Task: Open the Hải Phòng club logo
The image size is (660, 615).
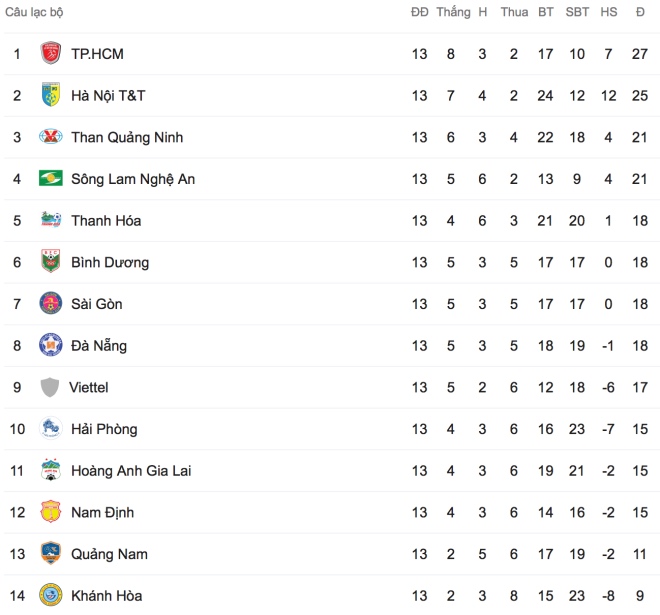Action: tap(51, 428)
